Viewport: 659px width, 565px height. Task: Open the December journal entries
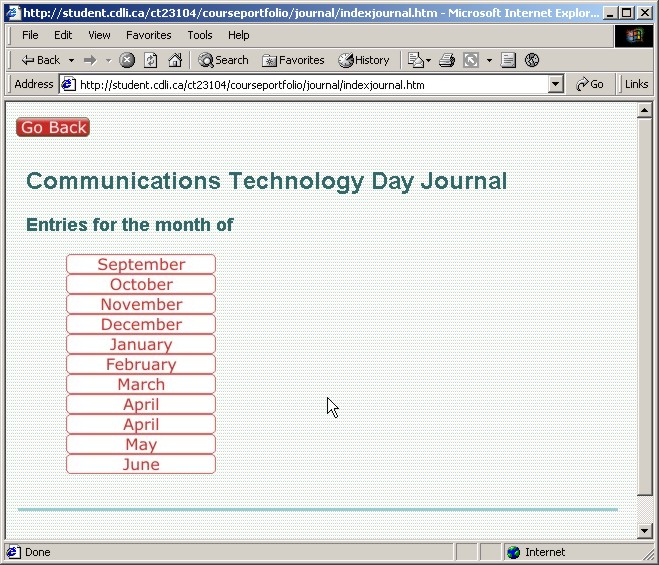click(141, 325)
